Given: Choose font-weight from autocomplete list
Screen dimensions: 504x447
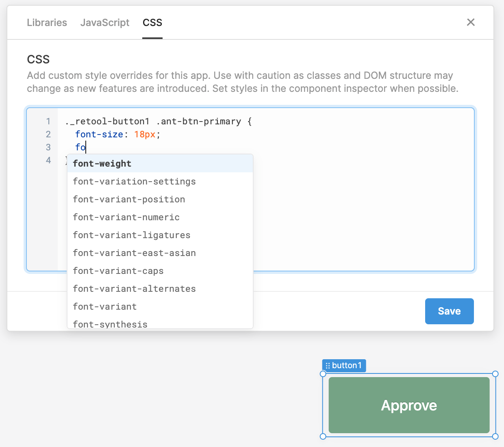Looking at the screenshot, I should (160, 163).
